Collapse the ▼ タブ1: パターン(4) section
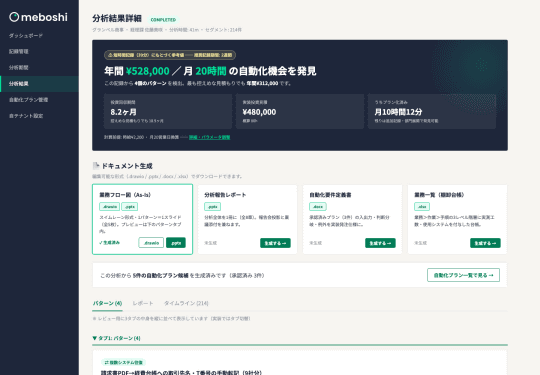 pos(116,338)
